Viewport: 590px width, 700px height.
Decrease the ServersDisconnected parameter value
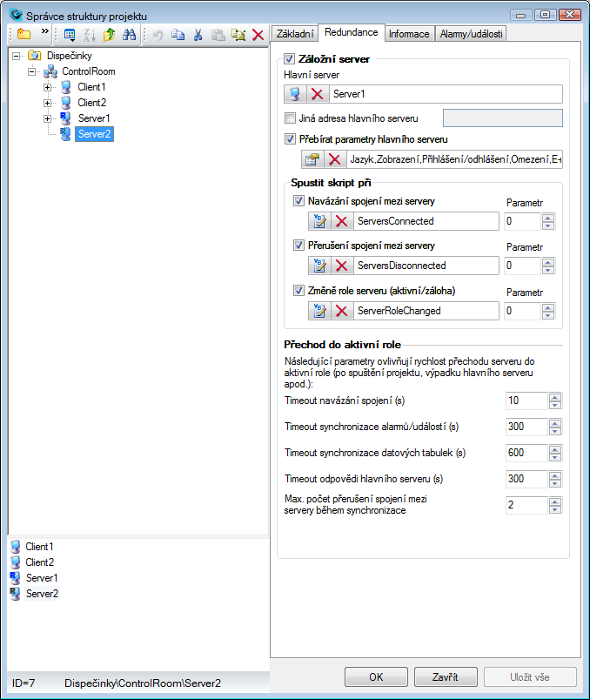(548, 270)
